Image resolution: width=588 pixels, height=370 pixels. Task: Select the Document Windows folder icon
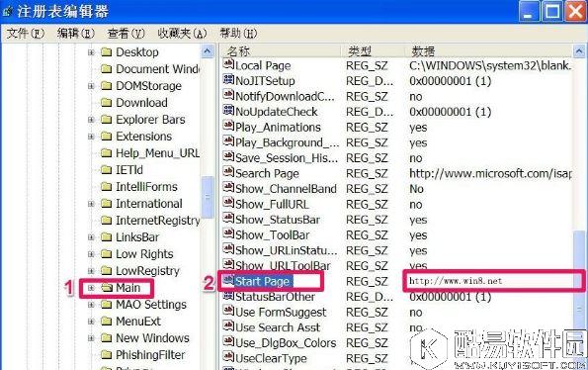click(107, 69)
